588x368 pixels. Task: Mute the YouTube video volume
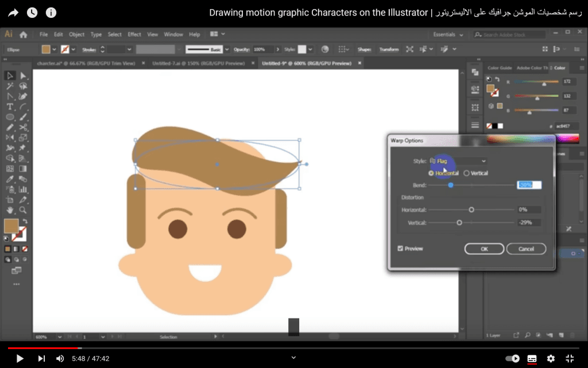tap(60, 359)
